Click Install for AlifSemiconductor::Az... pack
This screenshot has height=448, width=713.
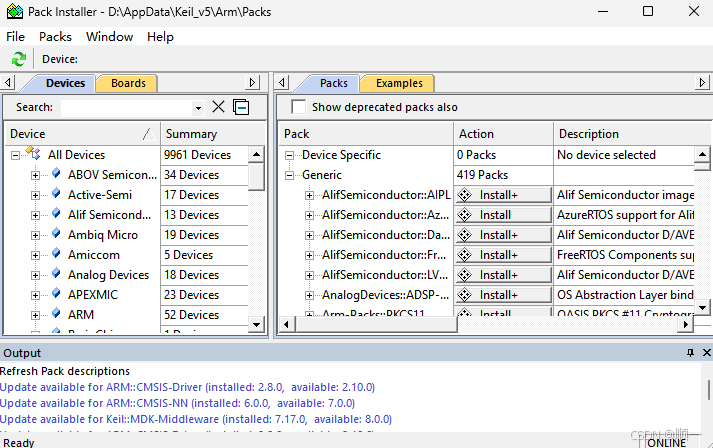click(x=503, y=215)
